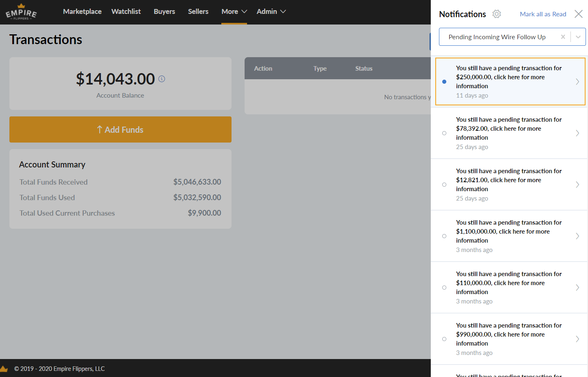Click the Type column header
The height and width of the screenshot is (377, 588).
320,69
